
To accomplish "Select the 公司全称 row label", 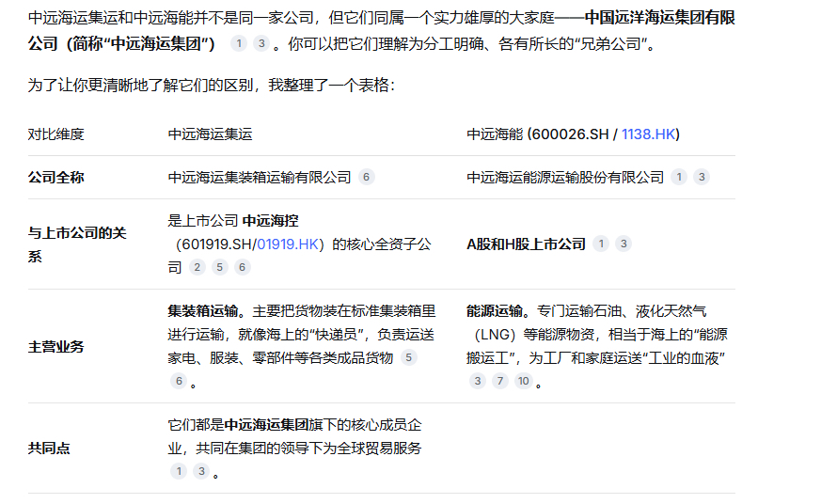I will 56,178.
